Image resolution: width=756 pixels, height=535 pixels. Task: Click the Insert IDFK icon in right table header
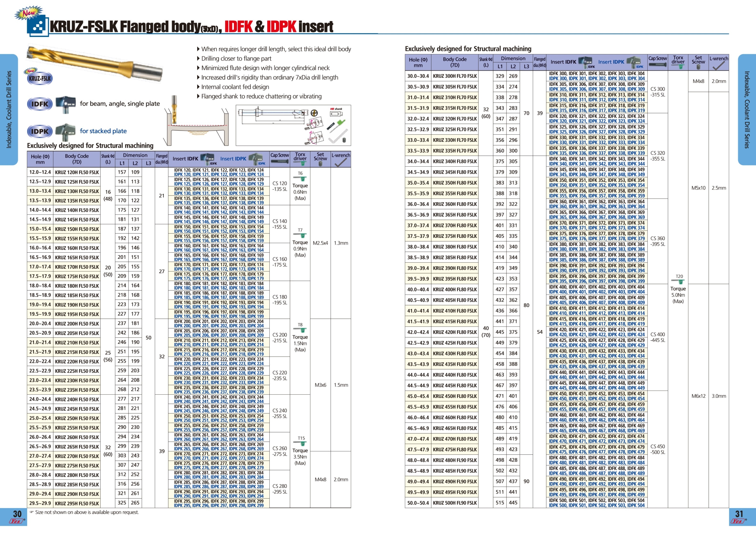pos(585,62)
